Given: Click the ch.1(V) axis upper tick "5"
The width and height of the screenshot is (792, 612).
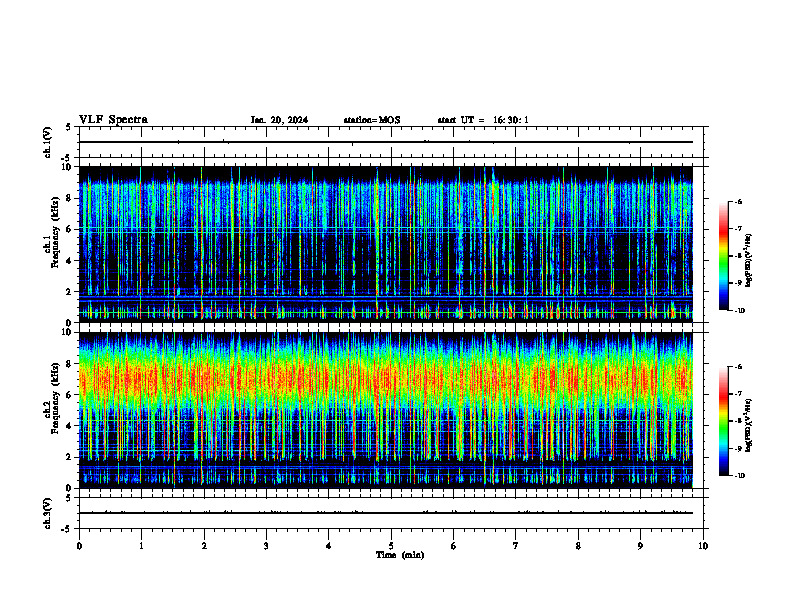Looking at the screenshot, I should click(x=69, y=127).
